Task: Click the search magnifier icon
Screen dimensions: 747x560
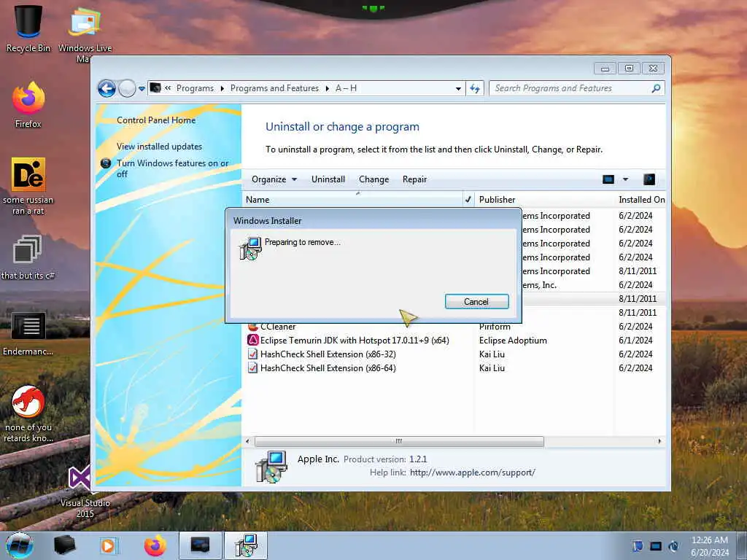Action: (x=656, y=88)
